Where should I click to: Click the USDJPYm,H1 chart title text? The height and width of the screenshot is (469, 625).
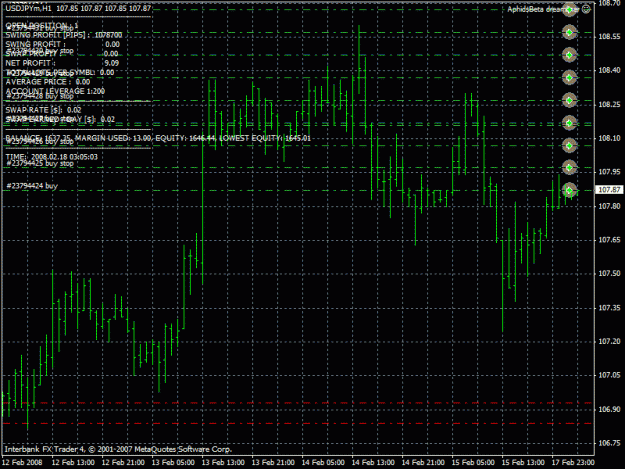(28, 8)
